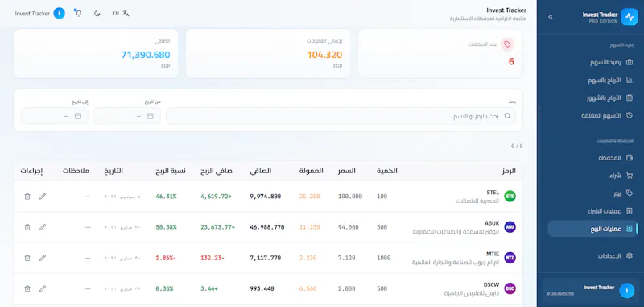This screenshot has width=644, height=307.
Task: Switch language using the EN button
Action: point(121,13)
